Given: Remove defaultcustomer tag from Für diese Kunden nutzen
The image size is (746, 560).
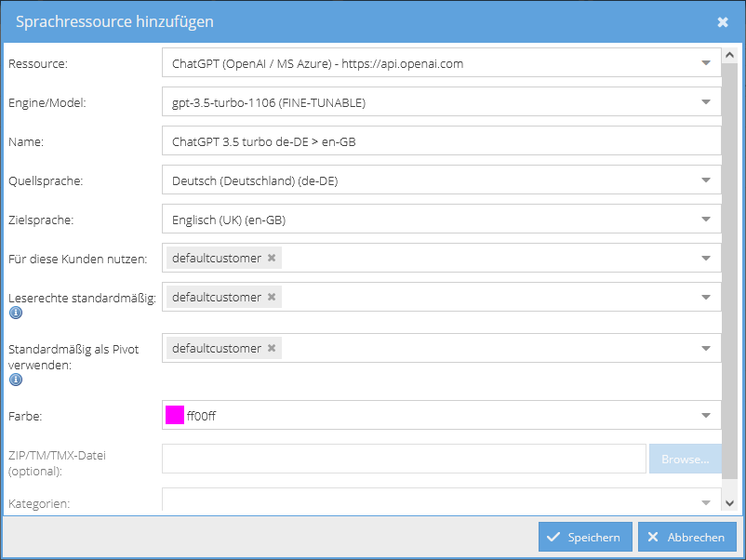Looking at the screenshot, I should pos(272,258).
